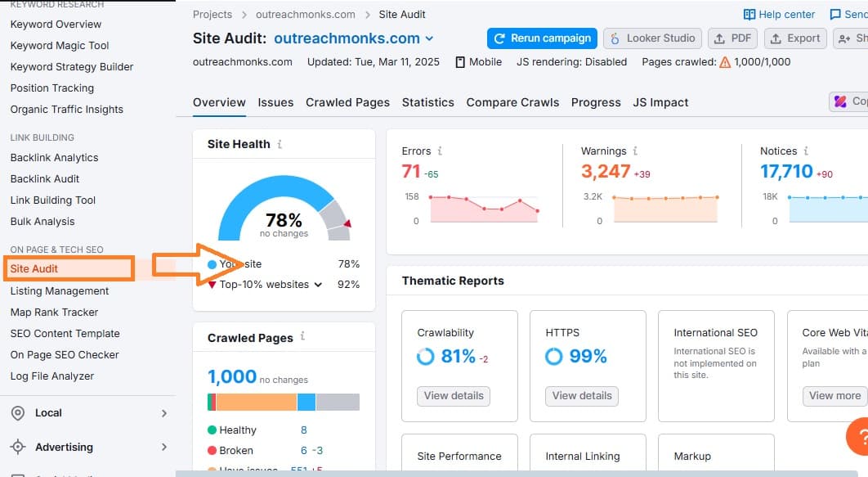Click View more under Core Web Vitals

pyautogui.click(x=834, y=396)
